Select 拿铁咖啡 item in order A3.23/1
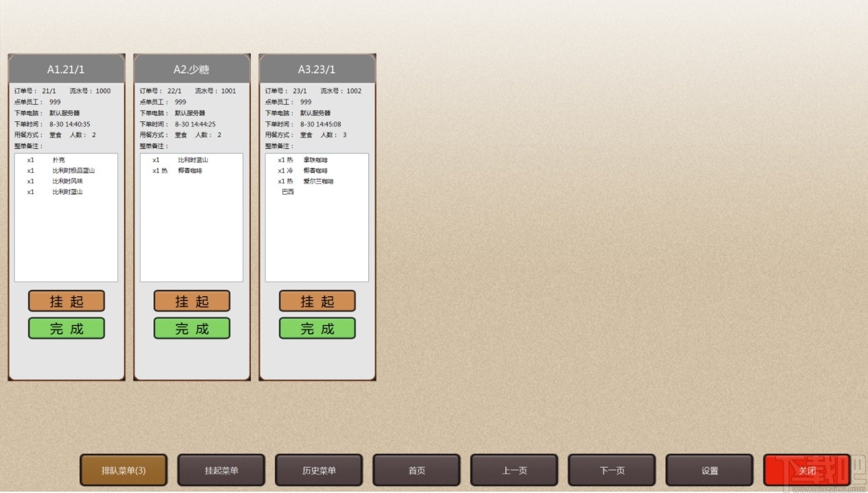 coord(315,160)
